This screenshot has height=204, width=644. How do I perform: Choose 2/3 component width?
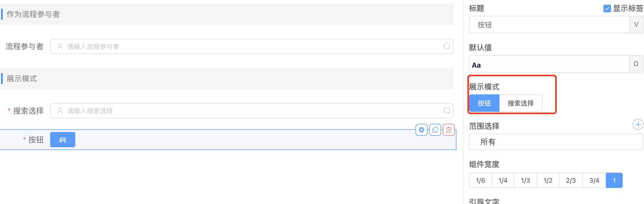[571, 180]
